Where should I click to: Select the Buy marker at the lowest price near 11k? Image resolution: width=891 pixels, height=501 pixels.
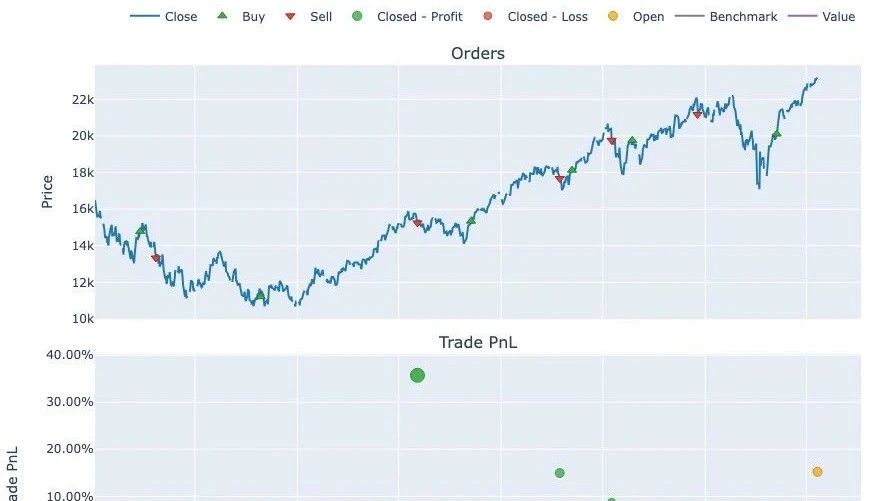(x=260, y=295)
